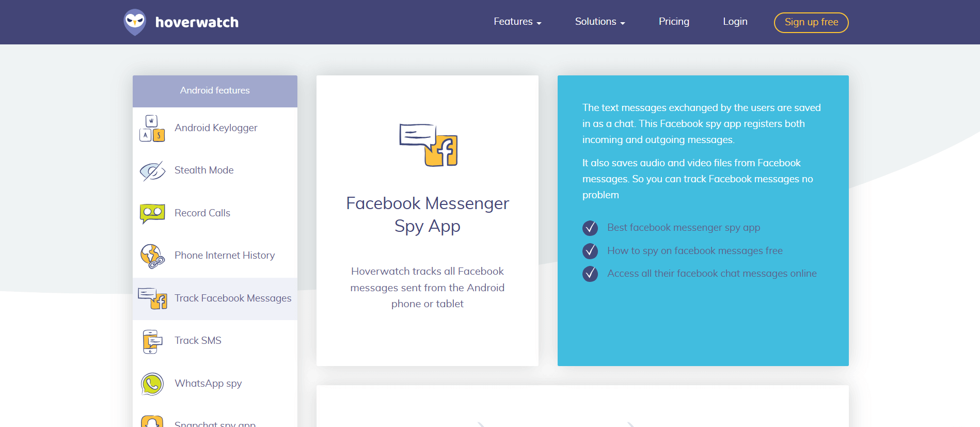
Task: Open the Pricing page
Action: click(674, 22)
